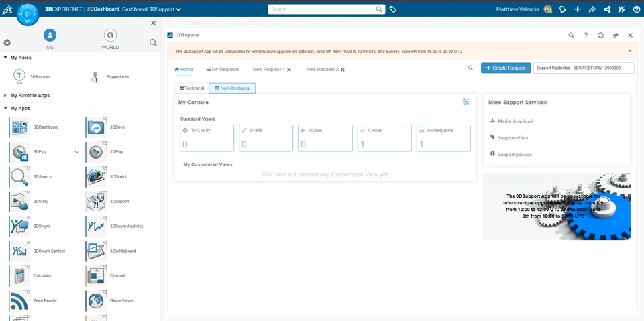Image resolution: width=644 pixels, height=321 pixels.
Task: Open the Drafts view
Action: 266,138
